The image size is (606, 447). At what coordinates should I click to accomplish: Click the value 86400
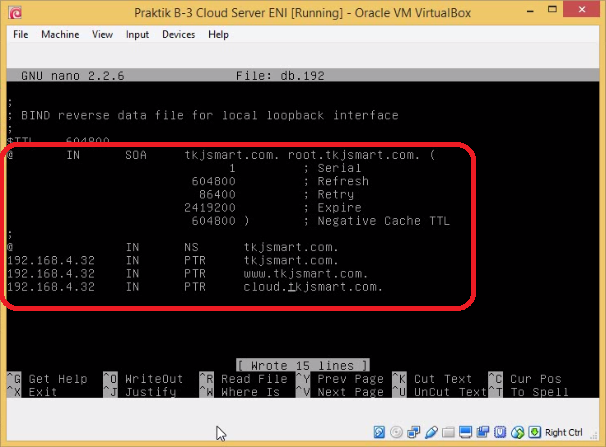coord(217,194)
